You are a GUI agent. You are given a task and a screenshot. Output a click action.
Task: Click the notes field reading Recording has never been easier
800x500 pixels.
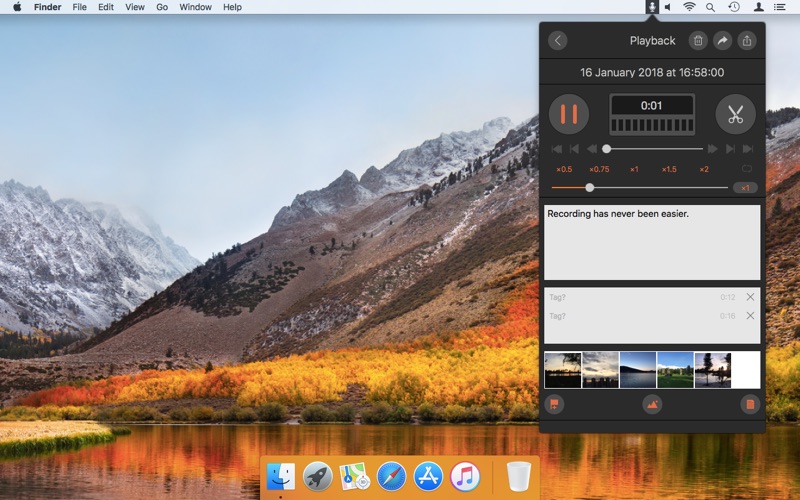pyautogui.click(x=652, y=242)
